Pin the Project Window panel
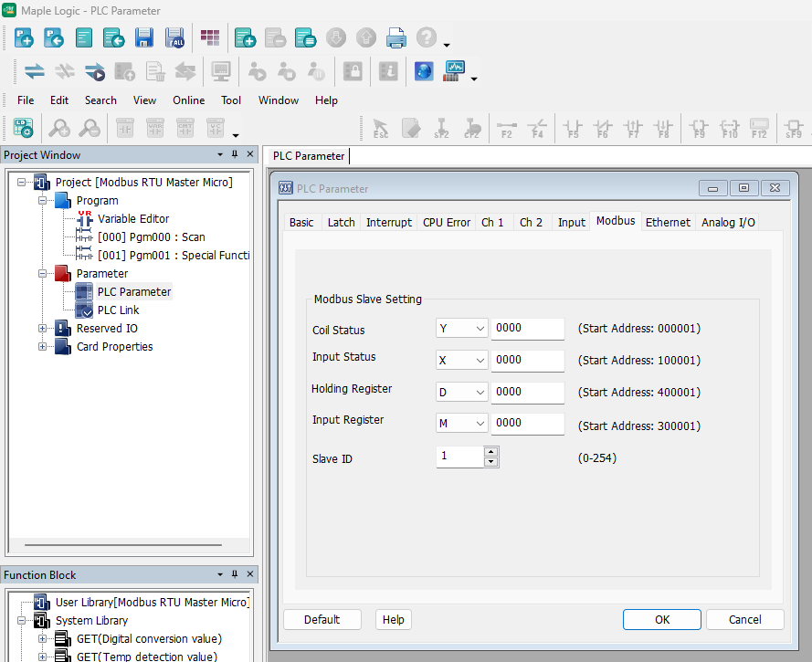The height and width of the screenshot is (662, 812). point(235,154)
